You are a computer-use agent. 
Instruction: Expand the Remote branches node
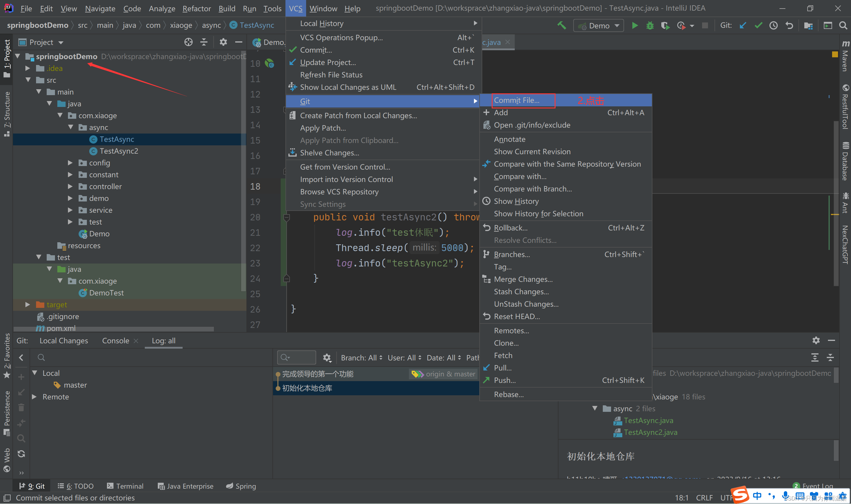pyautogui.click(x=34, y=397)
